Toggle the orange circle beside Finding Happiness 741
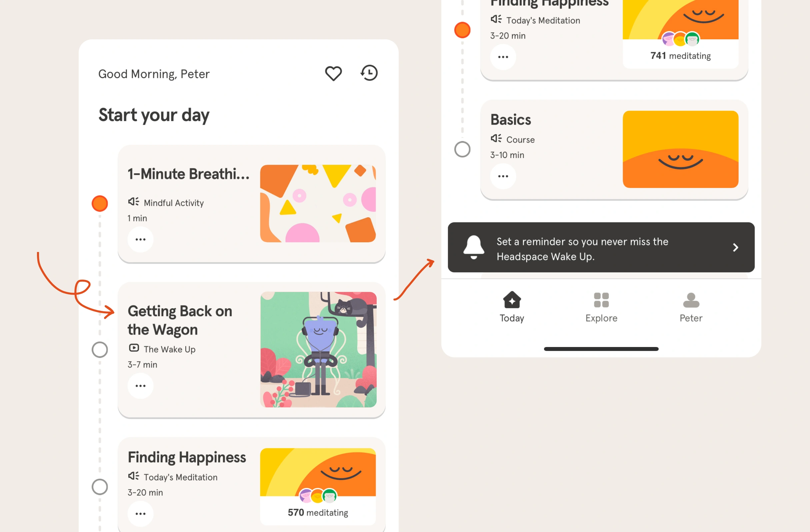810x532 pixels. pos(462,30)
